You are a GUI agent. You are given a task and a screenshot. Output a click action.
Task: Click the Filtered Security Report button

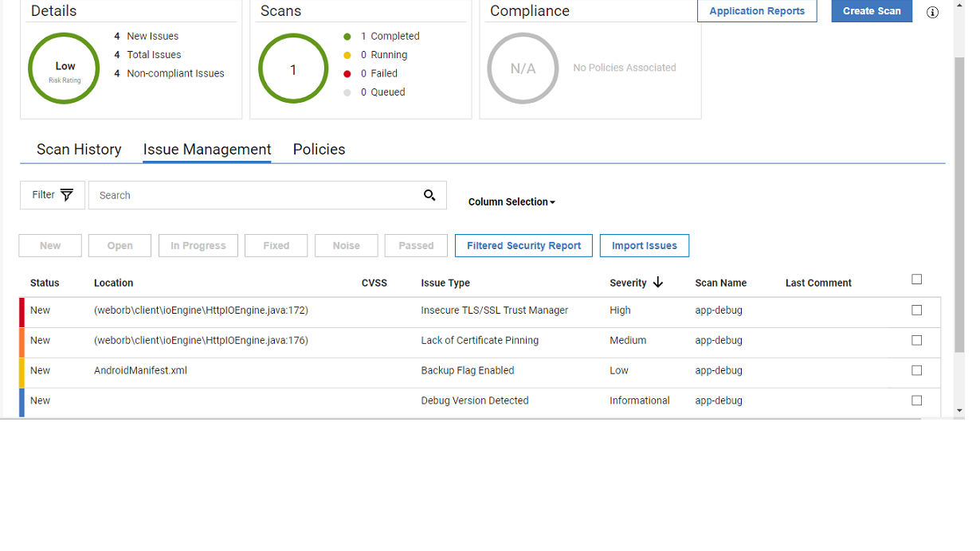pos(523,246)
